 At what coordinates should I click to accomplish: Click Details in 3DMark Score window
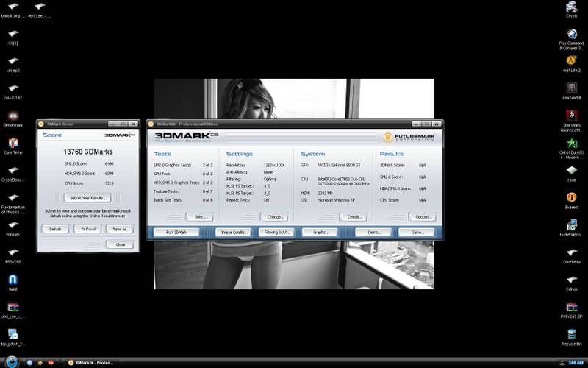coord(56,229)
